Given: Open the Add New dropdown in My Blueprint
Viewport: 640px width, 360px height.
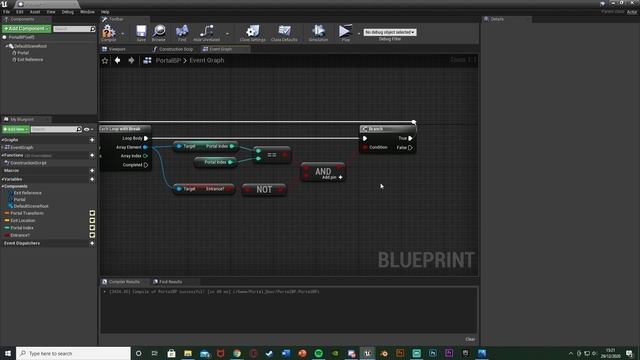Looking at the screenshot, I should pyautogui.click(x=16, y=129).
